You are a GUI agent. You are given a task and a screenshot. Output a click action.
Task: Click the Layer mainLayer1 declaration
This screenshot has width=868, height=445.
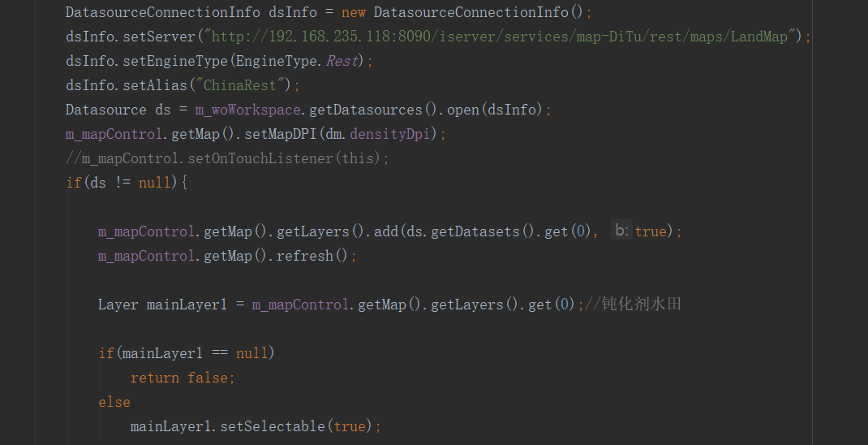pos(162,305)
